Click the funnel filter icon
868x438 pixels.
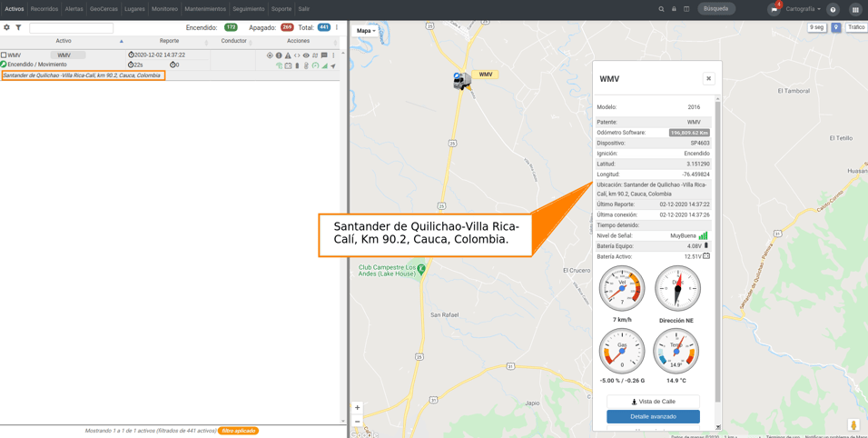coord(18,27)
